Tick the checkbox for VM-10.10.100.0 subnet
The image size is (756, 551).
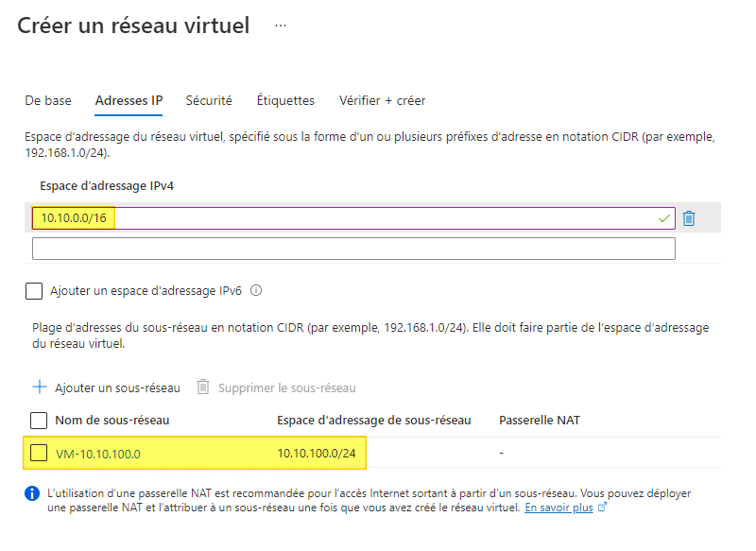point(39,454)
